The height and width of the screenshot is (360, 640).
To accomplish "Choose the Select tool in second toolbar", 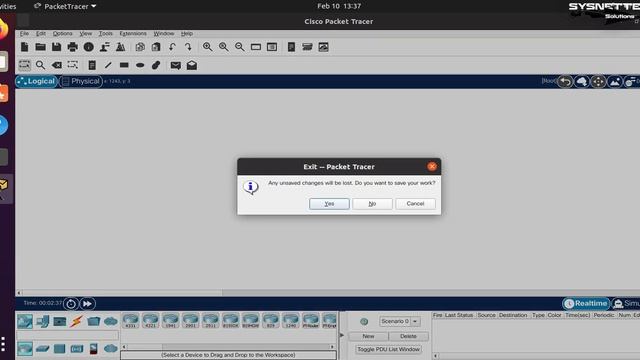I will tap(24, 65).
